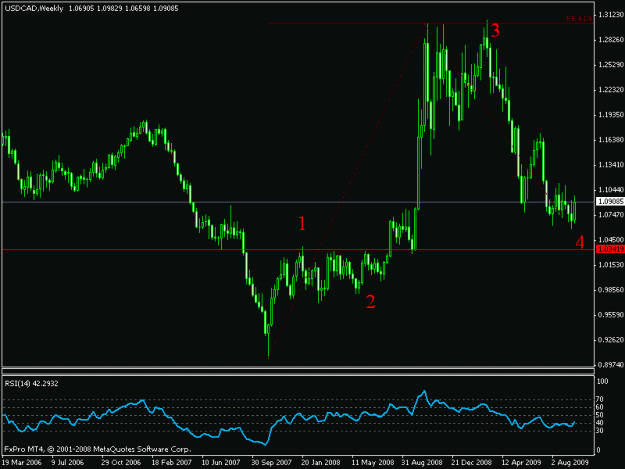The width and height of the screenshot is (625, 469).
Task: Click the RSI scale 0 label
Action: tap(599, 450)
